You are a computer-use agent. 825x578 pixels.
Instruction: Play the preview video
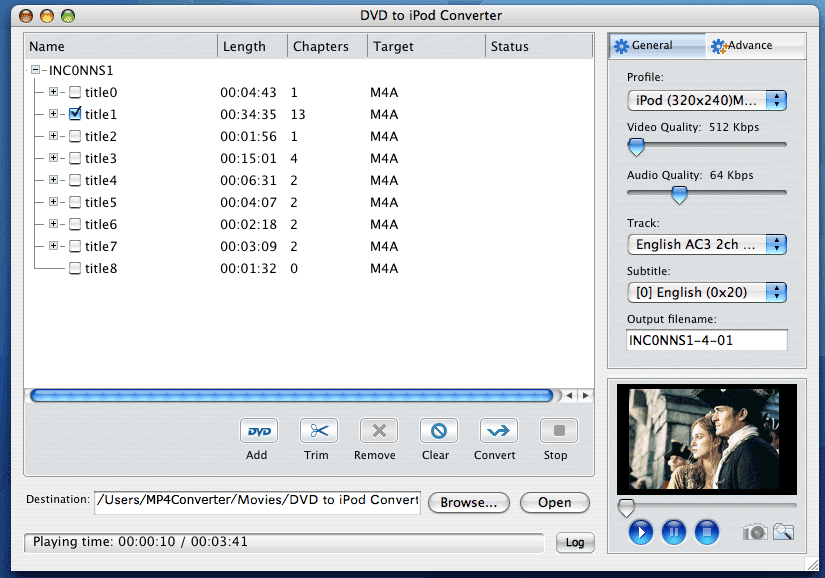[x=640, y=532]
